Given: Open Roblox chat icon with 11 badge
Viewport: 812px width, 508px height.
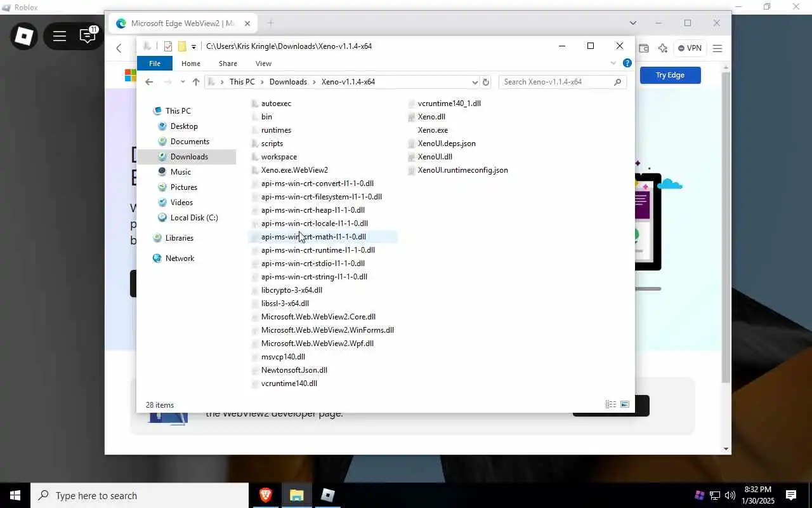Looking at the screenshot, I should coord(88,36).
